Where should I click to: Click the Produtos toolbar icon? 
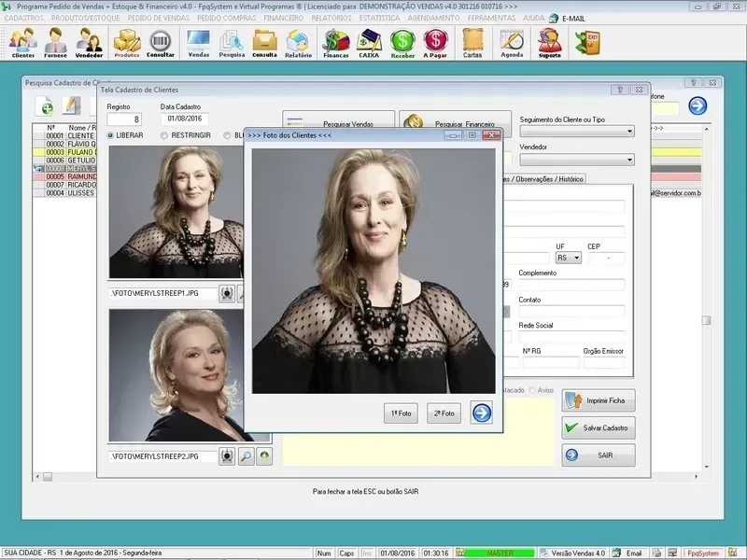point(127,42)
